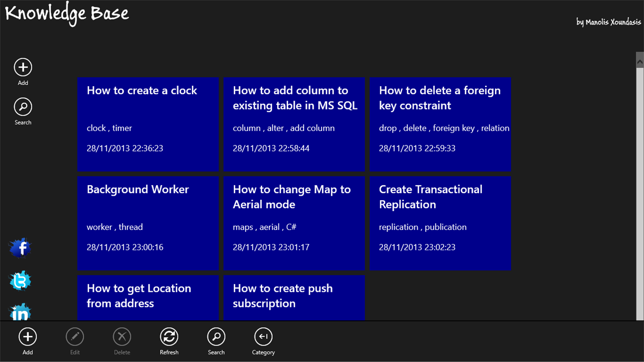The height and width of the screenshot is (362, 644).
Task: Open the Twitter link icon
Action: [x=20, y=281]
